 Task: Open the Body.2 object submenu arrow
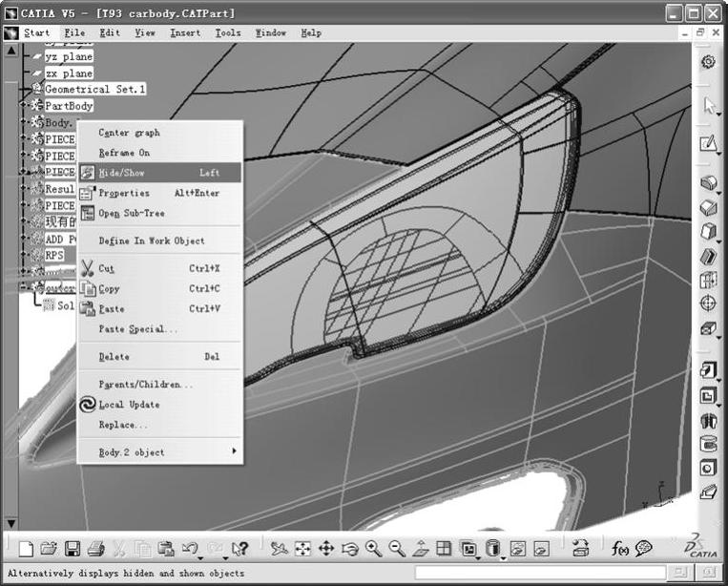click(x=234, y=450)
